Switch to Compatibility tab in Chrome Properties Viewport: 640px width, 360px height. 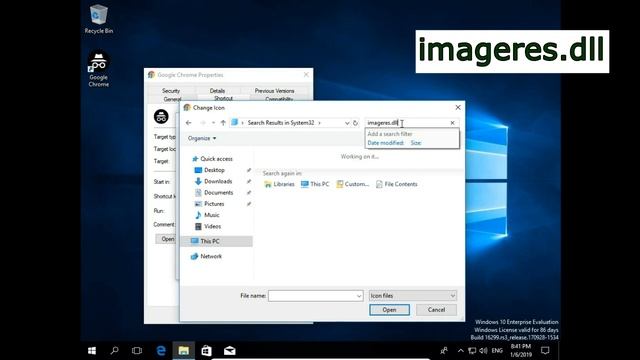(279, 99)
